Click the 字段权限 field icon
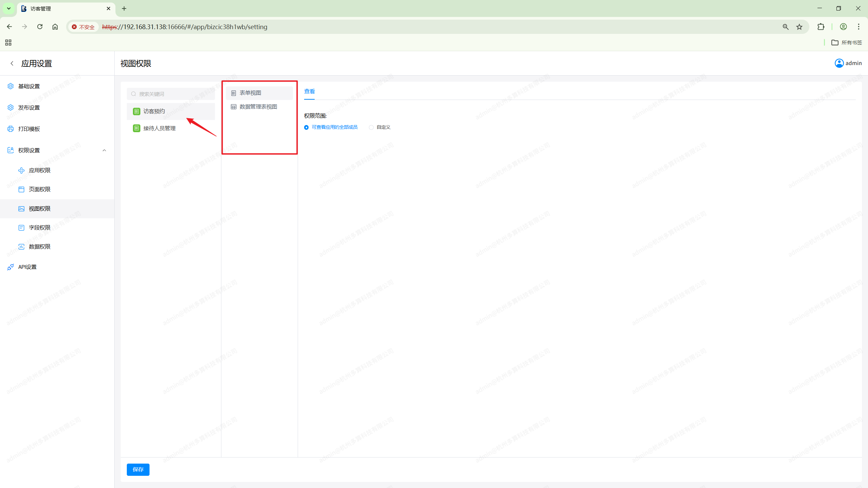The width and height of the screenshot is (868, 488). [x=21, y=227]
